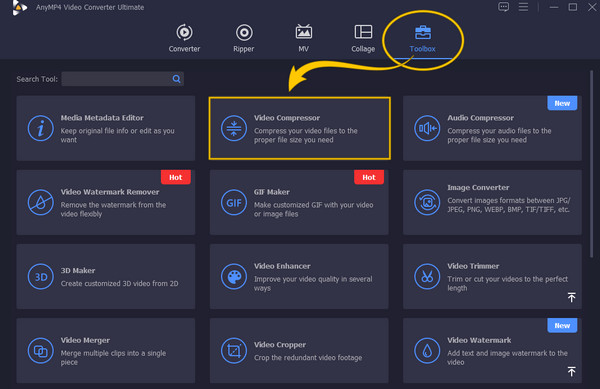Click the Video Compressor icon
The height and width of the screenshot is (389, 600).
coord(234,128)
